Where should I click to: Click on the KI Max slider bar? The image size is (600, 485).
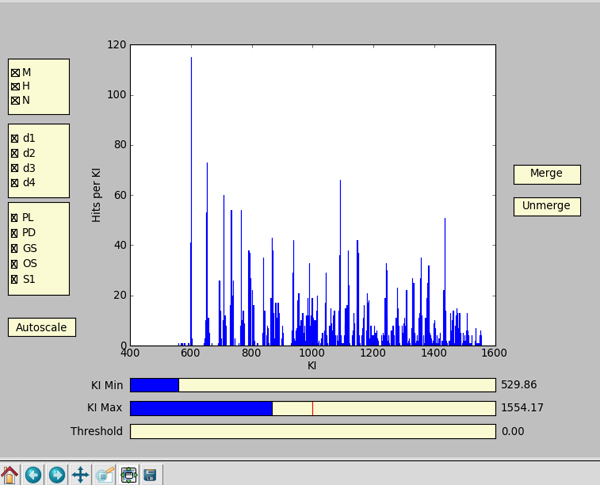pyautogui.click(x=312, y=408)
